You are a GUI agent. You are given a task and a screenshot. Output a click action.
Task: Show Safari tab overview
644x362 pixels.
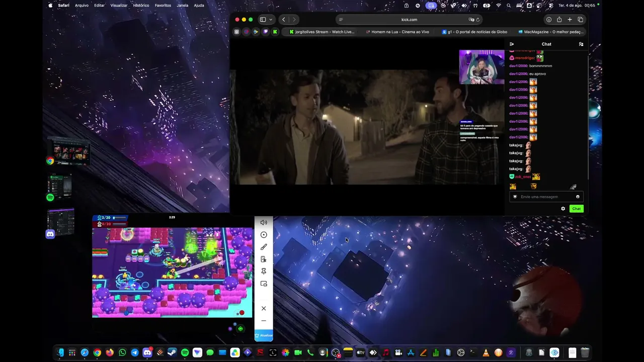(580, 20)
